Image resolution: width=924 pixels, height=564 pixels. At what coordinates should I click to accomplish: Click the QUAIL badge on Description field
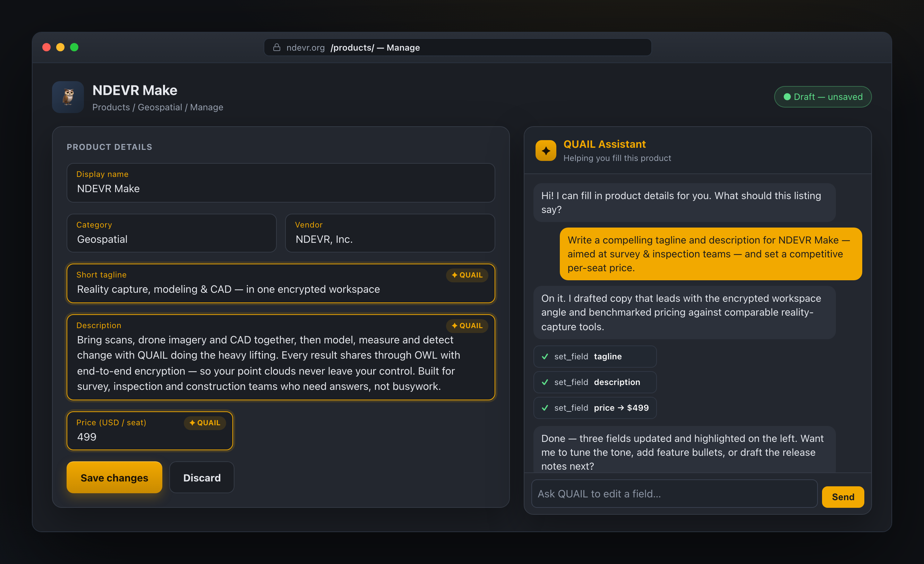[467, 325]
